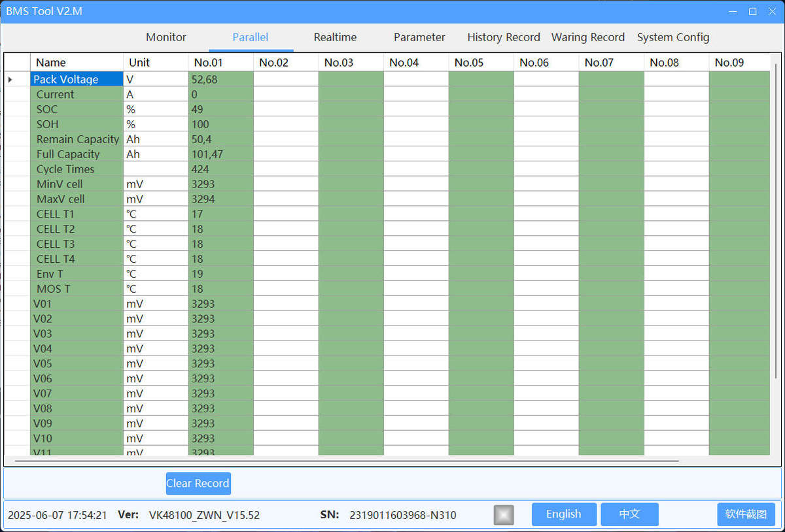Click the No.03 column header
Screen dimensions: 785x532
(x=351, y=62)
